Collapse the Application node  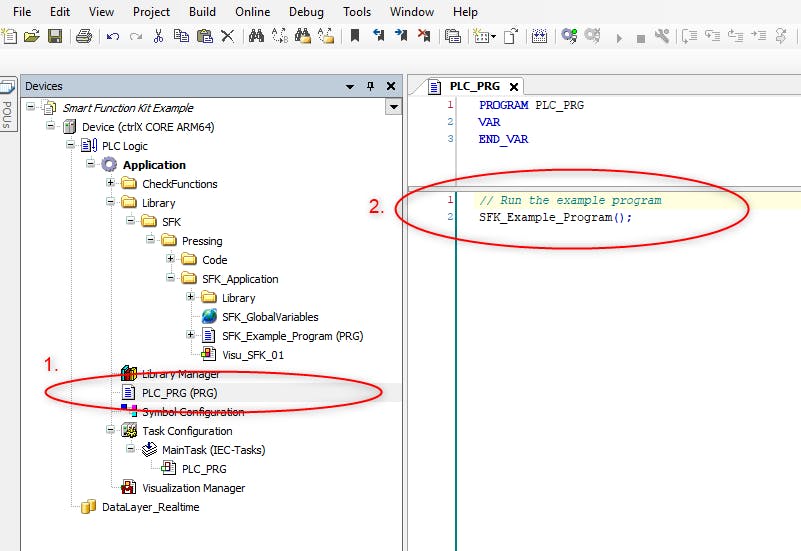(x=90, y=163)
